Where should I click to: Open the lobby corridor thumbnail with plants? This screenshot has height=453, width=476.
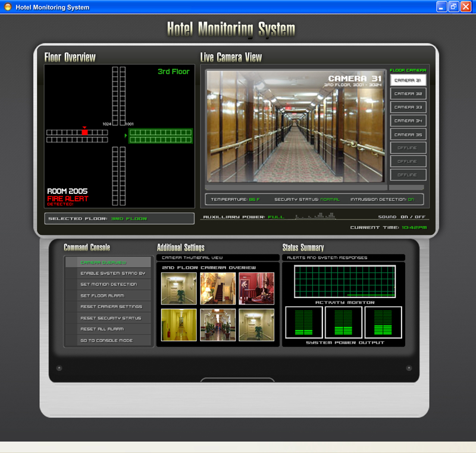point(218,325)
